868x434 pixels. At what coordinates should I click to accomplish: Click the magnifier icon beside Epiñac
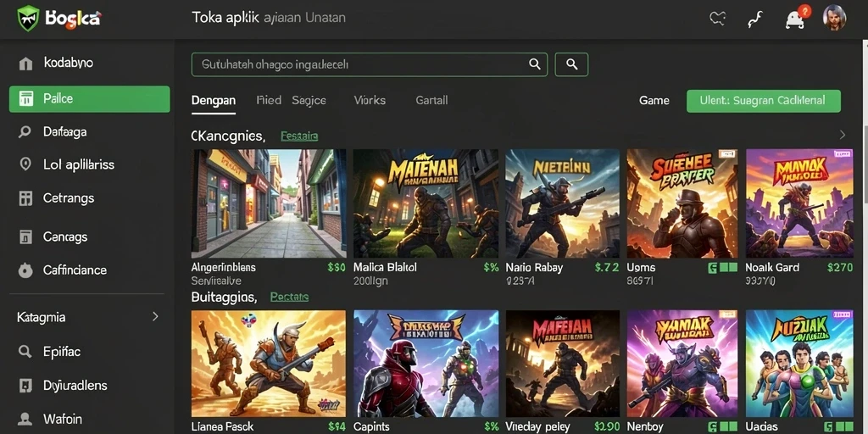click(x=25, y=351)
